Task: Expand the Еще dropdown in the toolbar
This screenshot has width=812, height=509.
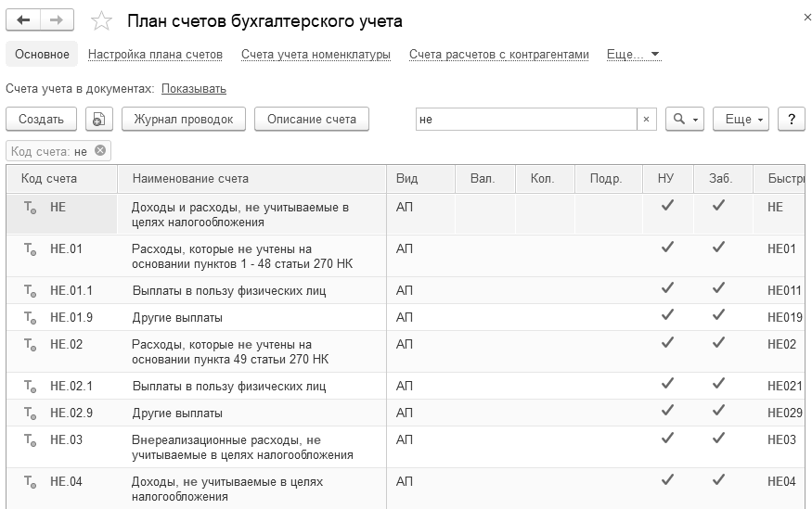Action: [744, 120]
